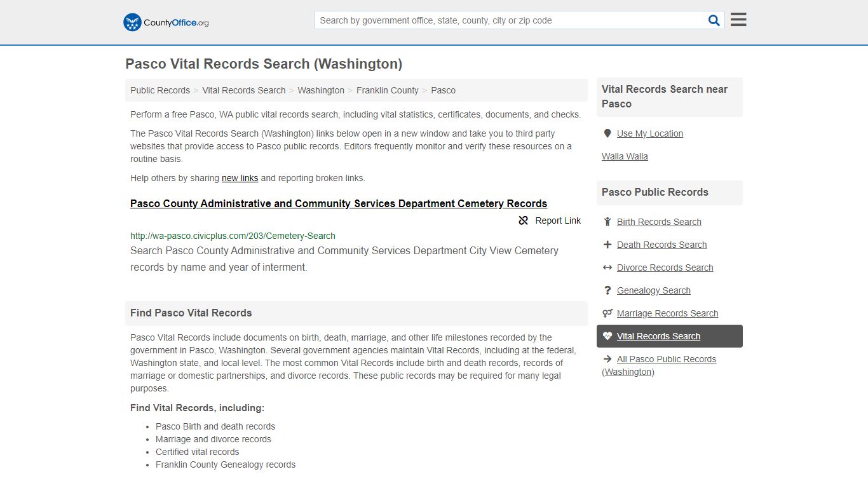The height and width of the screenshot is (488, 868).
Task: Click the Find Pasco Vital Records heading
Action: coord(191,313)
